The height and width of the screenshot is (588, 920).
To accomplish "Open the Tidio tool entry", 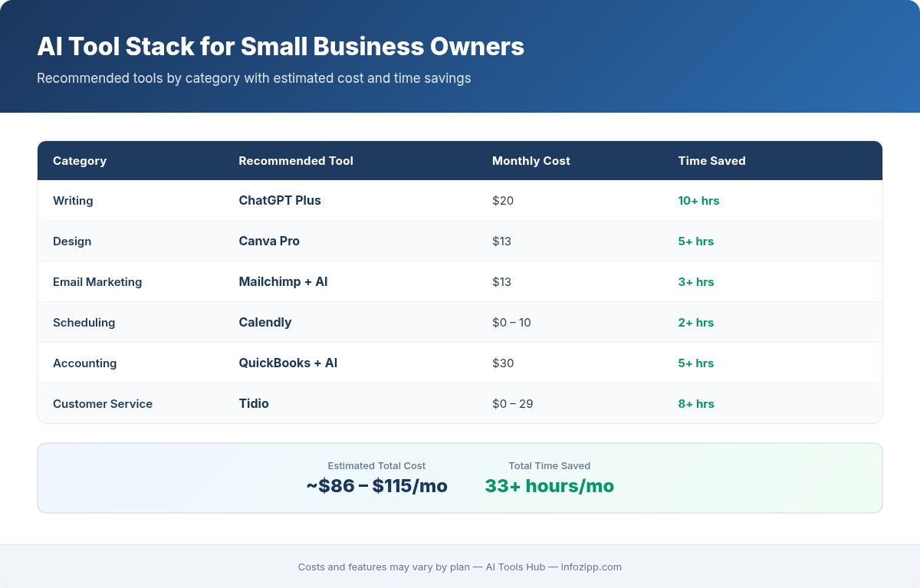I will click(x=253, y=403).
